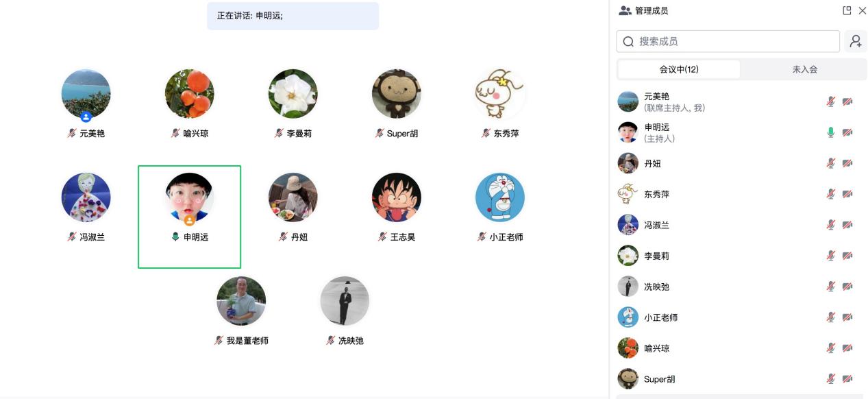Click 王志昊's Goku avatar in grid
The width and height of the screenshot is (868, 399).
click(397, 197)
